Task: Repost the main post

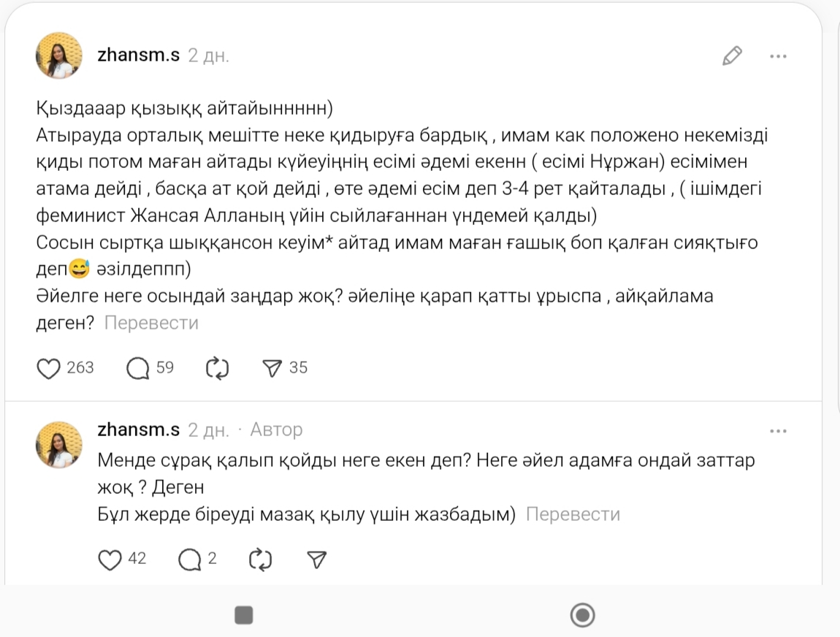Action: pos(218,368)
